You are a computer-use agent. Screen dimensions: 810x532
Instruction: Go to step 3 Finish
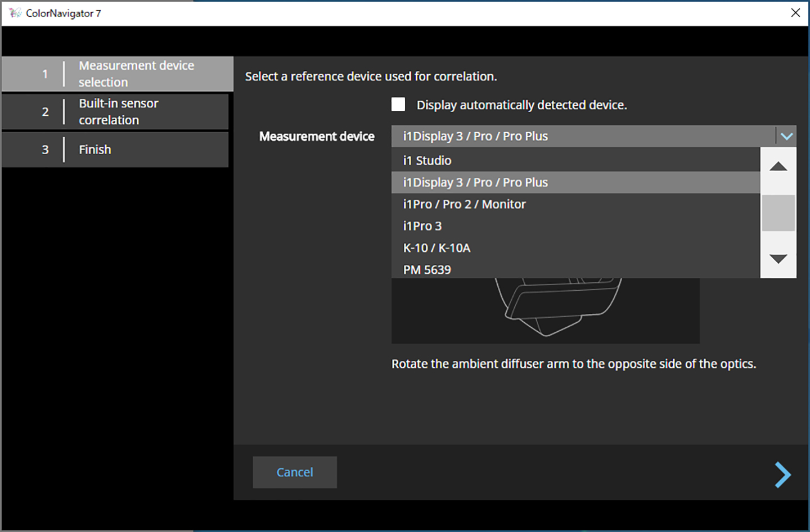pyautogui.click(x=115, y=150)
